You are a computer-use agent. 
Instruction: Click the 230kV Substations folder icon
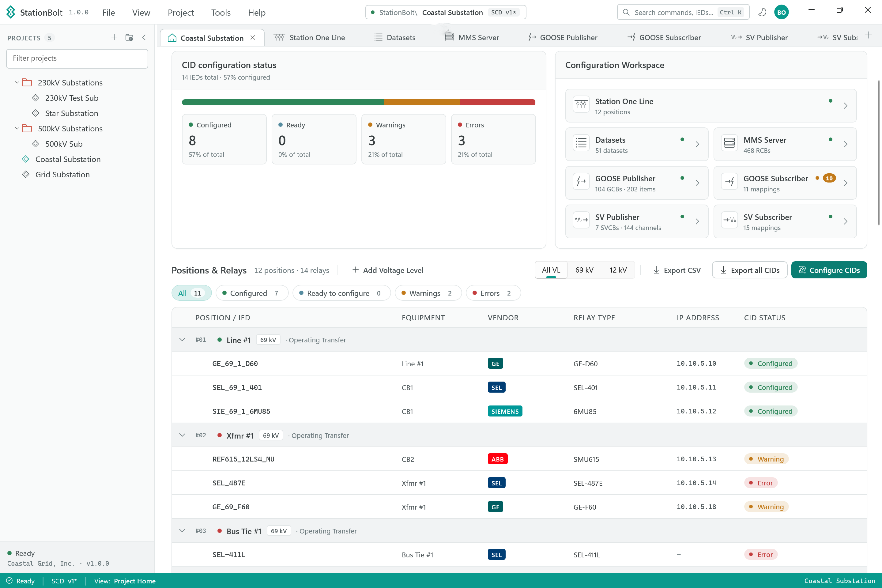click(27, 82)
